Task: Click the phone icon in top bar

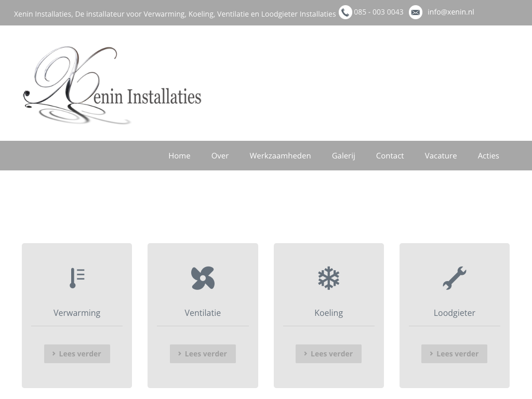Action: coord(345,12)
